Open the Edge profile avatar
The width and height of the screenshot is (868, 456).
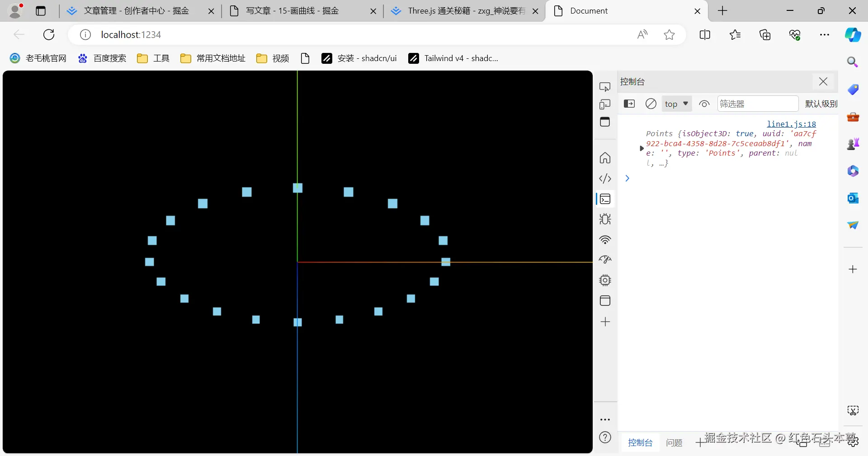[x=15, y=11]
